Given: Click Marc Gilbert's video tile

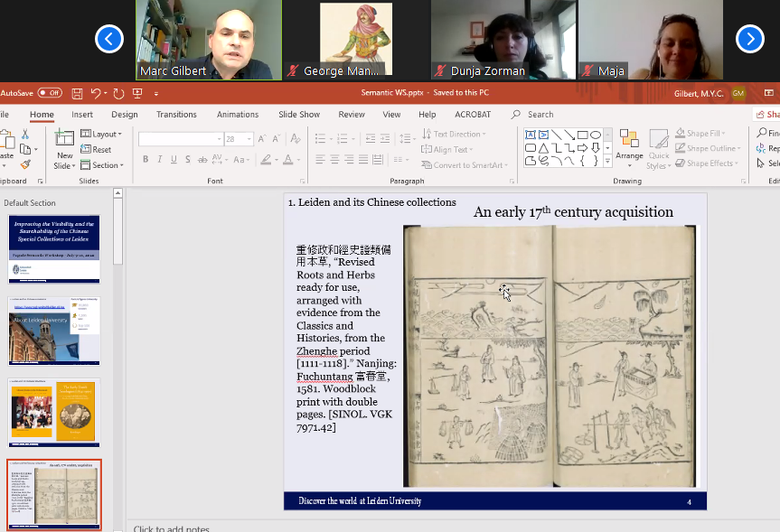Looking at the screenshot, I should [209, 40].
